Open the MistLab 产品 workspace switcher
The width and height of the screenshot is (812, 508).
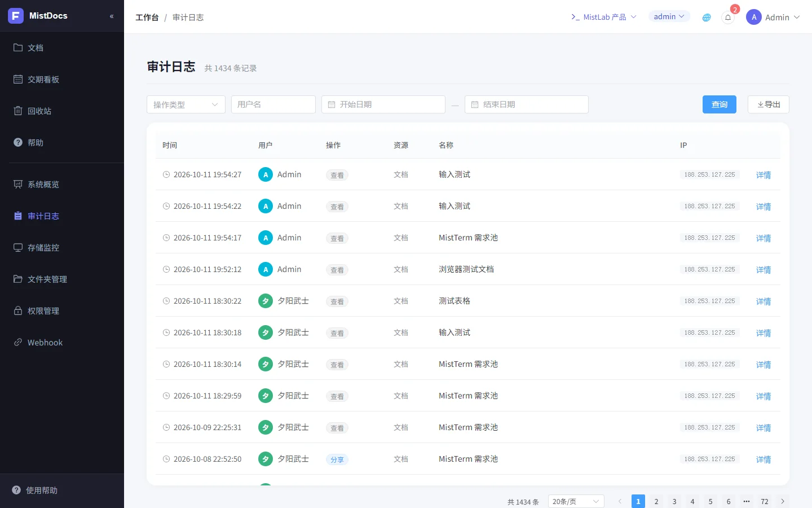pyautogui.click(x=603, y=17)
